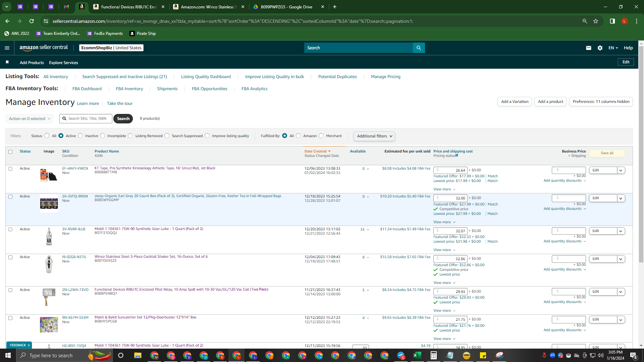Filter Fulfilled By Amazon radio button

(299, 136)
